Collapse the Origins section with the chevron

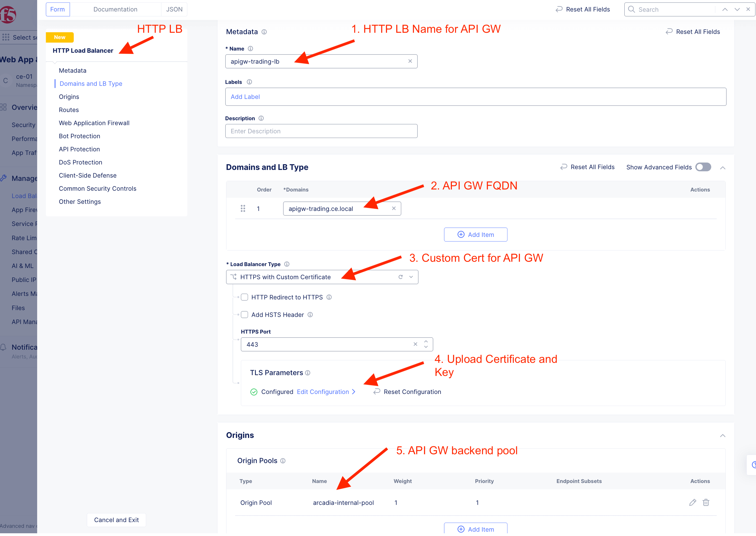[x=722, y=436]
